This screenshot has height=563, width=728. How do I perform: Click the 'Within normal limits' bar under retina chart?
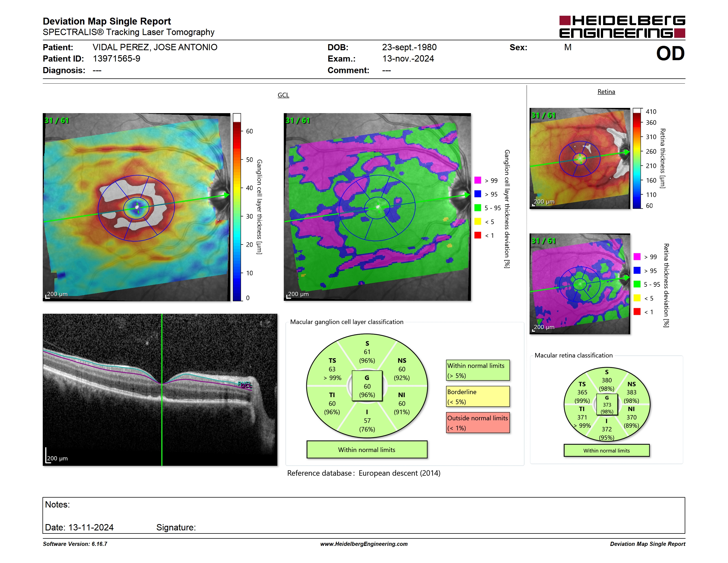pos(606,450)
